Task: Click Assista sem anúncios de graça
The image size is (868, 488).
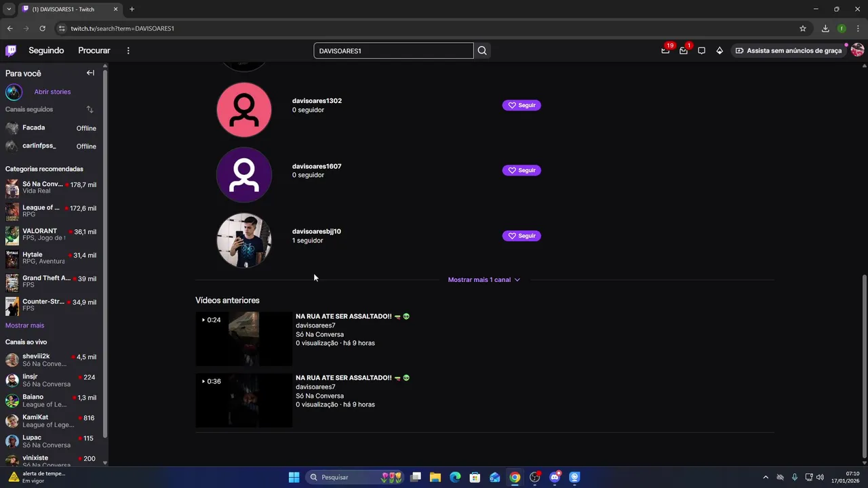Action: click(x=788, y=51)
